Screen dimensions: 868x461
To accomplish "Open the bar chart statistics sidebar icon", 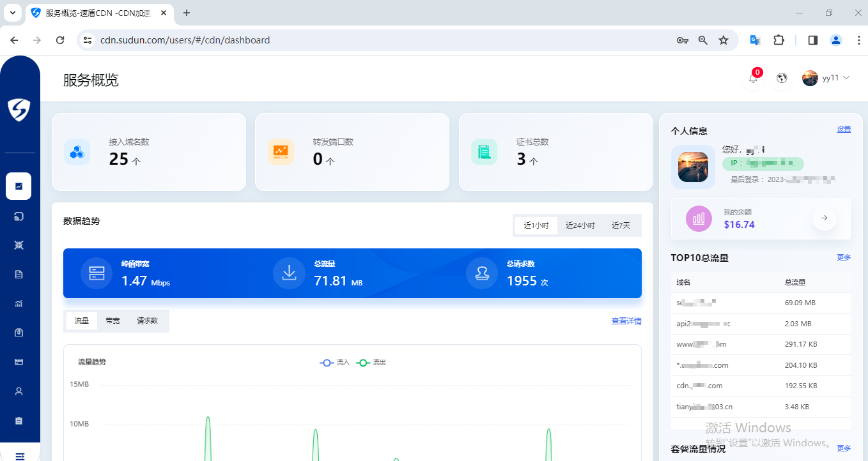I will tap(19, 304).
